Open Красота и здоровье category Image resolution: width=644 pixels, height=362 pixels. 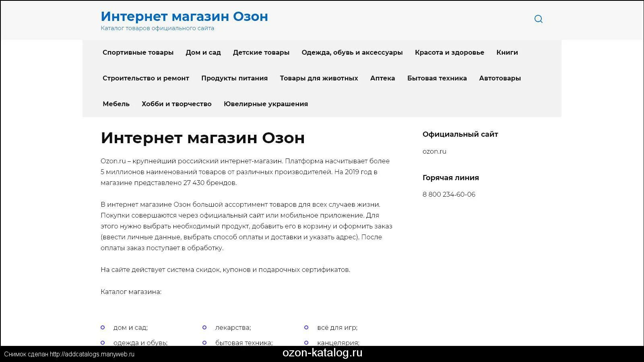[x=450, y=52]
